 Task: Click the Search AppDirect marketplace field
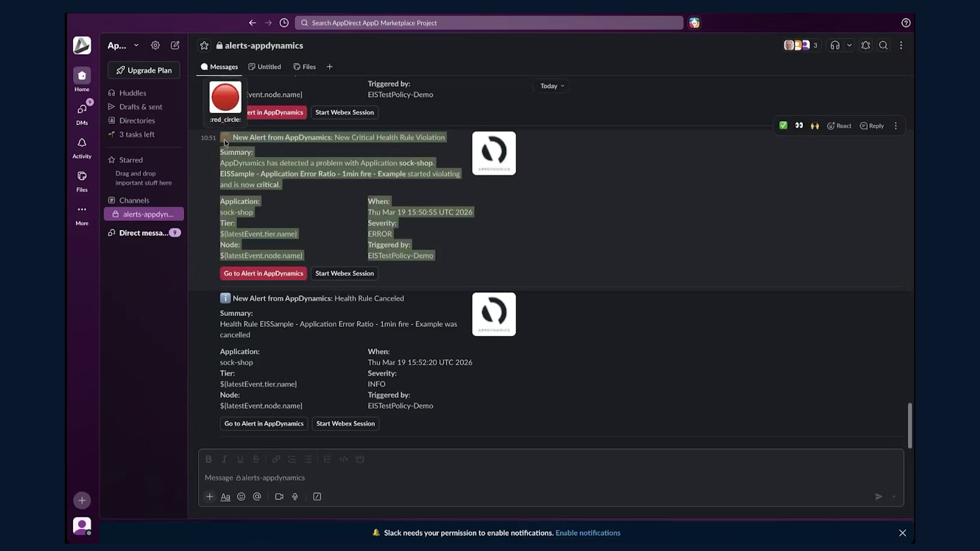(489, 23)
